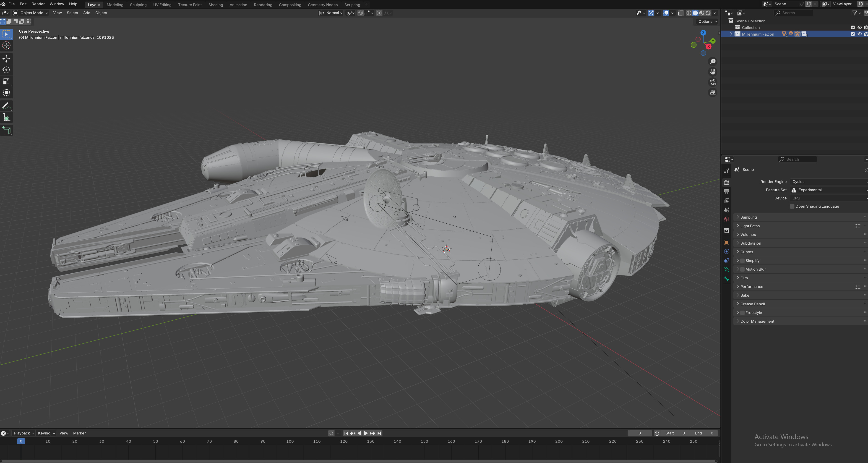
Task: Open the Playback popover in timeline
Action: [24, 433]
